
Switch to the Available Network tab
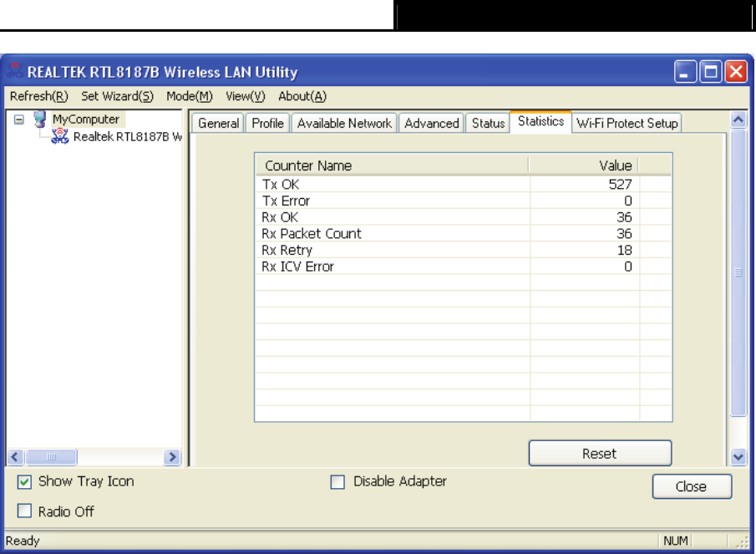pyautogui.click(x=344, y=124)
